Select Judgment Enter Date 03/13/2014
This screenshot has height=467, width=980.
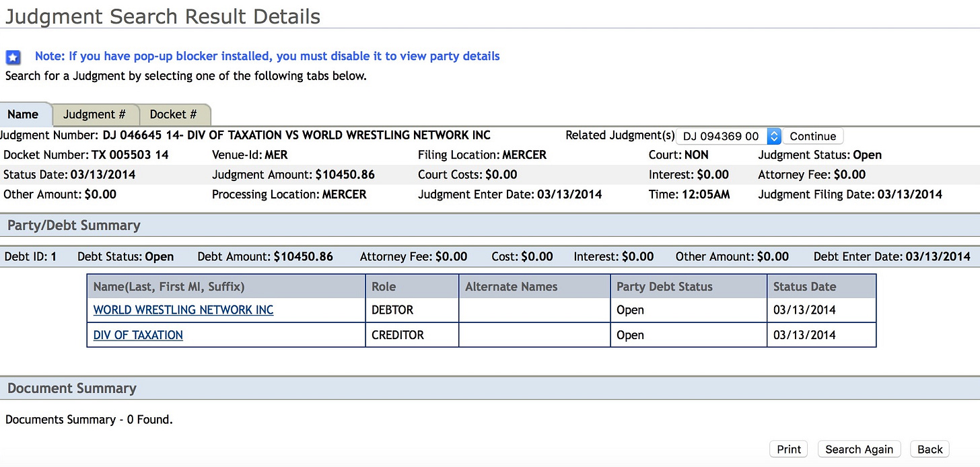coord(510,194)
